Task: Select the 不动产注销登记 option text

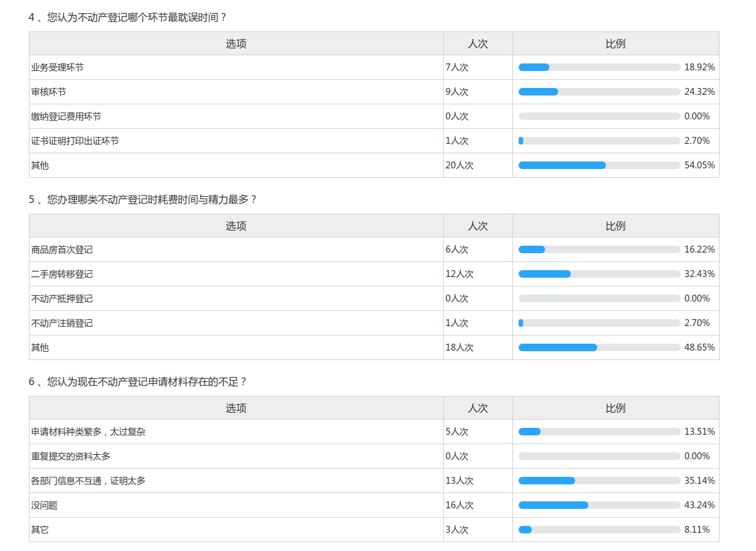Action: click(62, 323)
